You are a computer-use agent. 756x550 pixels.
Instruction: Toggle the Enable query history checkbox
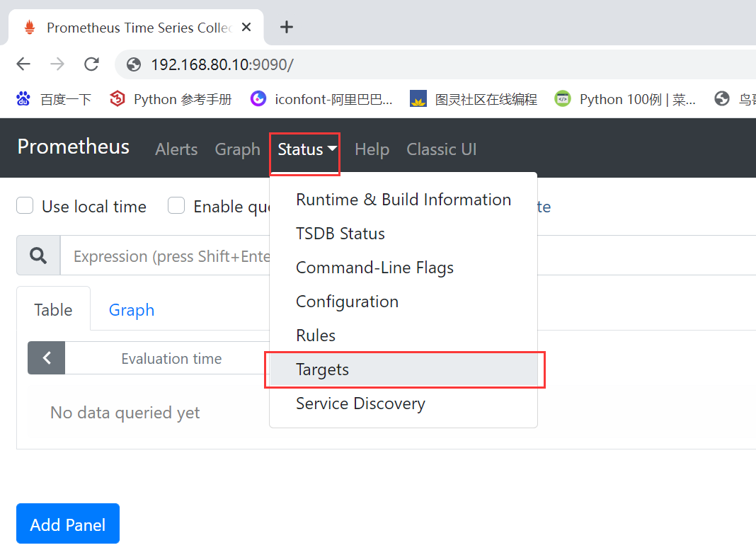(176, 205)
